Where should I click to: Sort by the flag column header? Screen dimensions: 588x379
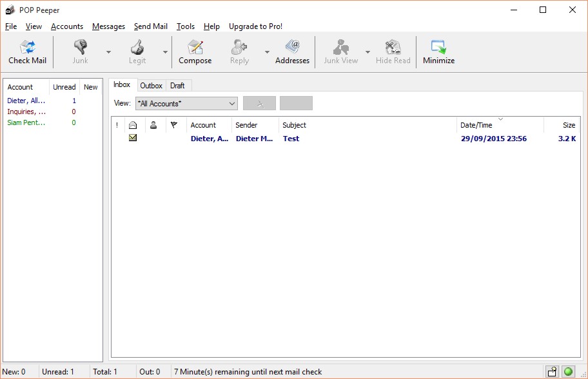click(x=174, y=125)
